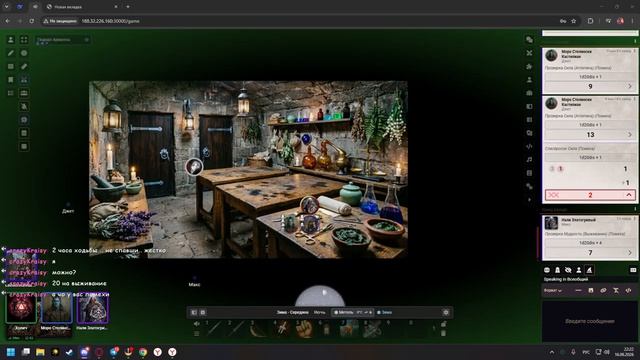This screenshot has height=360, width=640.
Task: Insert horizontal rule in chat editor
Action: 578,290
